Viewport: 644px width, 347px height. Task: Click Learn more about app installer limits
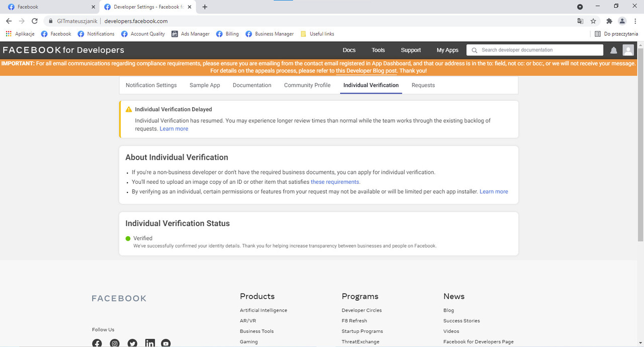[x=494, y=191]
